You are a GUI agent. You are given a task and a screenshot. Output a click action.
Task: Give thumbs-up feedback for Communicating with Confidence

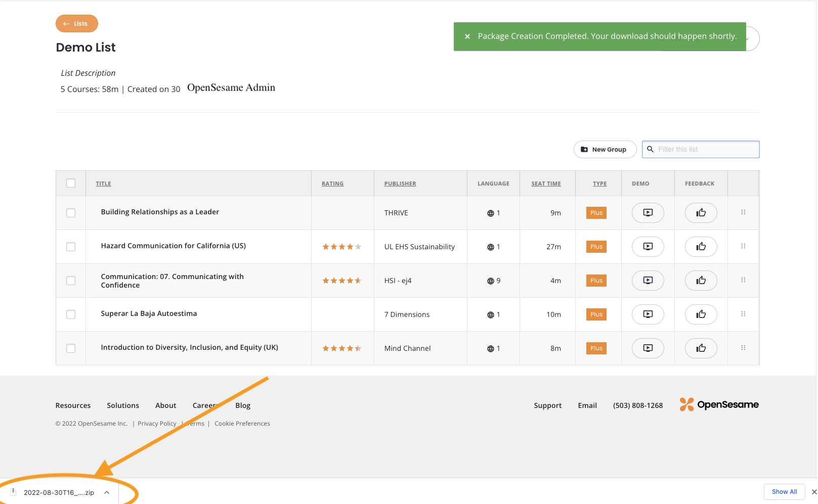(x=701, y=281)
